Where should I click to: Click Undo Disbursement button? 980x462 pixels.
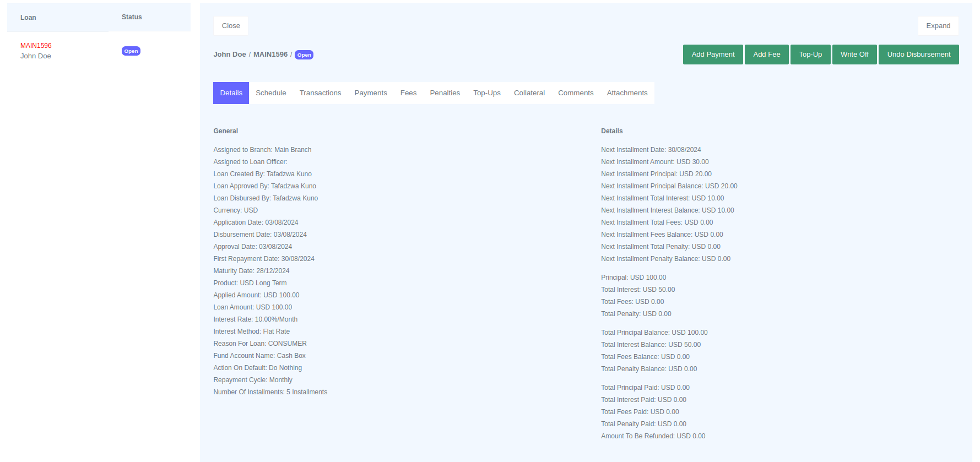tap(918, 55)
